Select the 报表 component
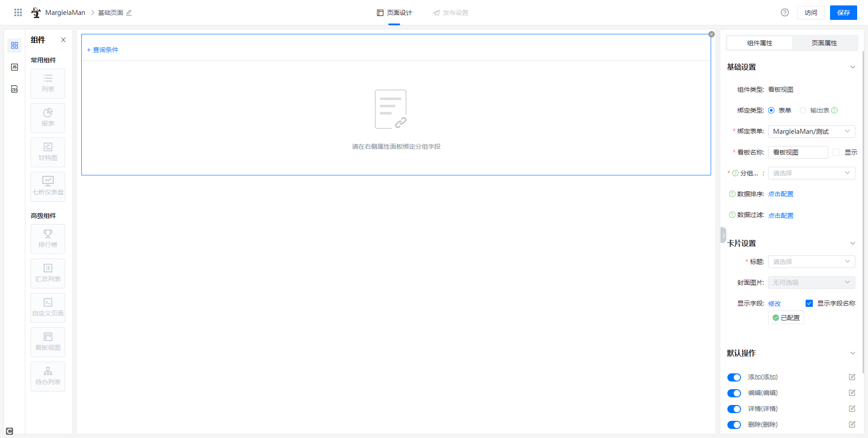The height and width of the screenshot is (438, 868). [x=48, y=118]
